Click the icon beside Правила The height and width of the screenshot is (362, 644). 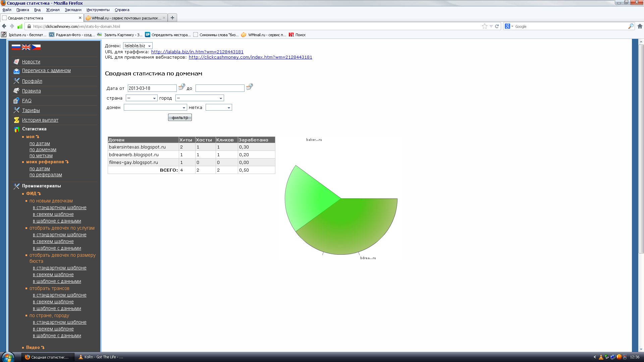point(16,90)
